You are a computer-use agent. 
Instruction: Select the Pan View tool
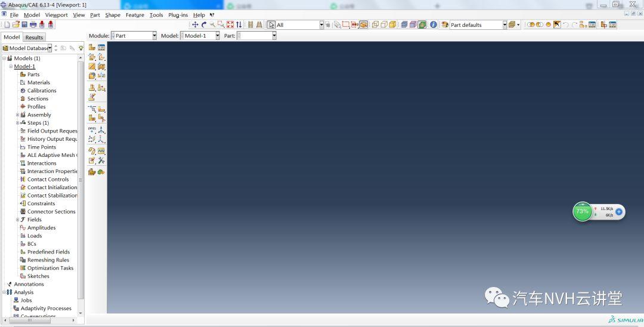point(196,24)
